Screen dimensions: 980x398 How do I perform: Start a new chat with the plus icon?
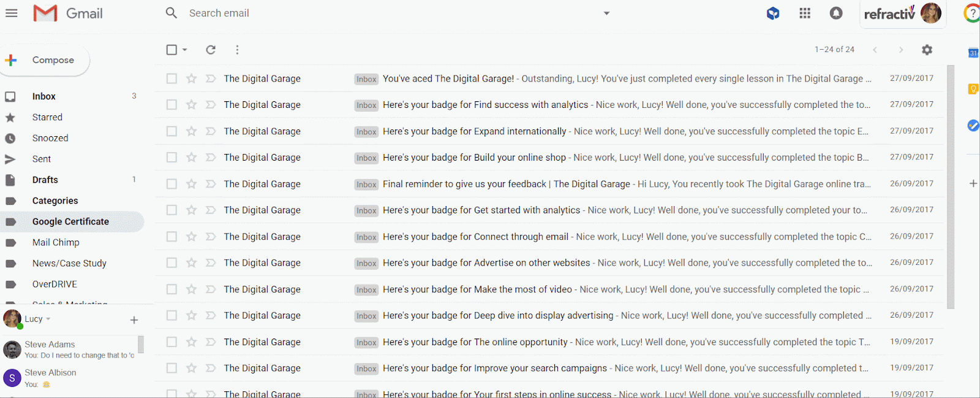[x=134, y=320]
